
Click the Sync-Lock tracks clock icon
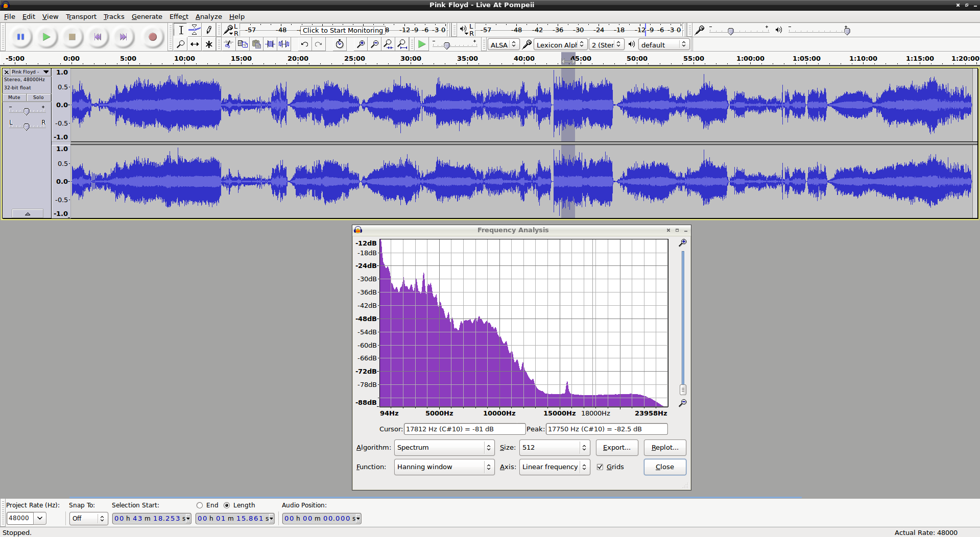click(x=340, y=44)
